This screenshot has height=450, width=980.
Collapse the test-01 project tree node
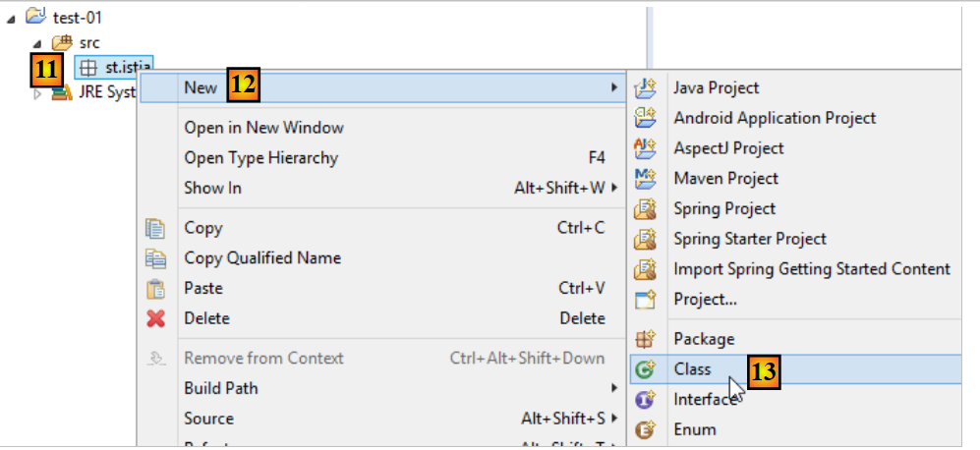[12, 18]
